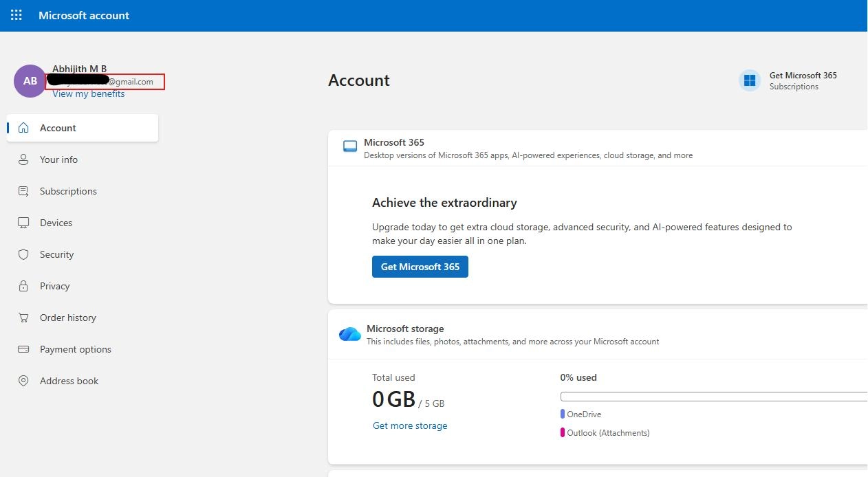Click the blue Get Microsoft 365 button

tap(420, 267)
